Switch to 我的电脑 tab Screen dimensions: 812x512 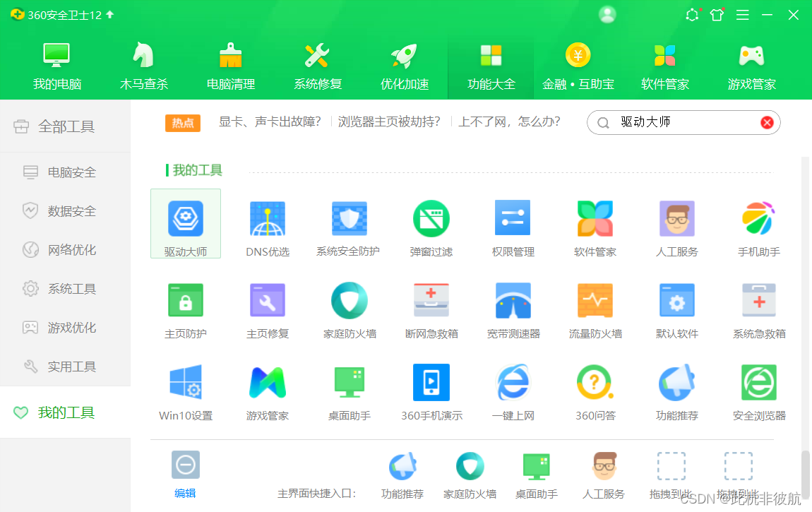[57, 66]
